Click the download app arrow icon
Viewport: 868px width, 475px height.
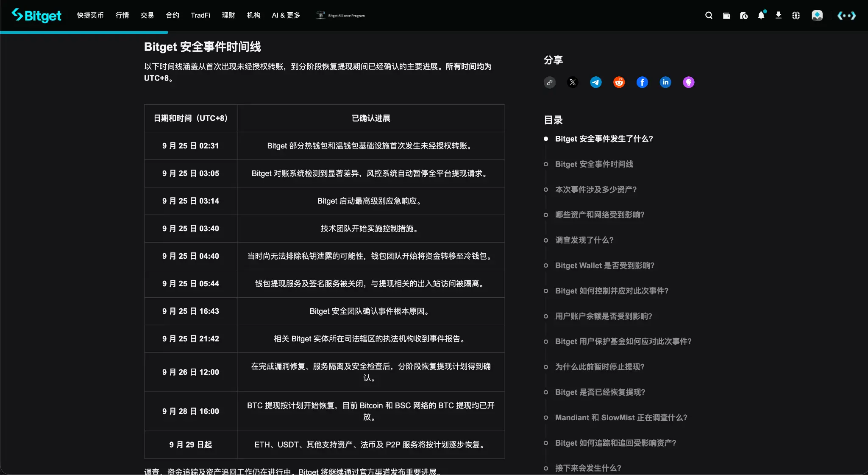click(779, 15)
